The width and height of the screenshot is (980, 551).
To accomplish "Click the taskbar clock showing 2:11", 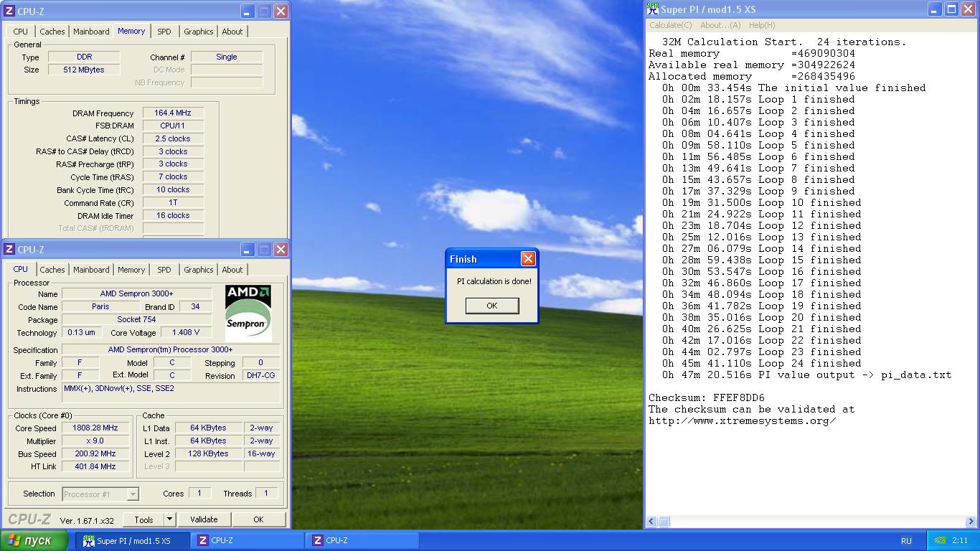I will pyautogui.click(x=960, y=541).
